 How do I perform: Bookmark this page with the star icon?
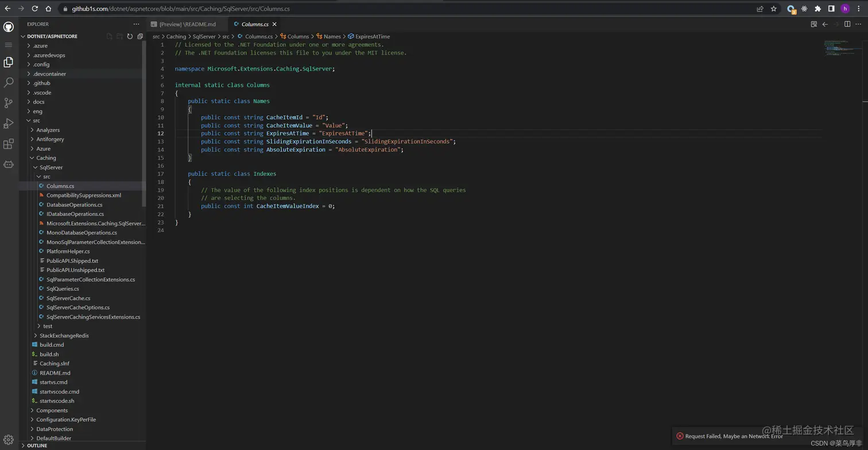pos(774,9)
